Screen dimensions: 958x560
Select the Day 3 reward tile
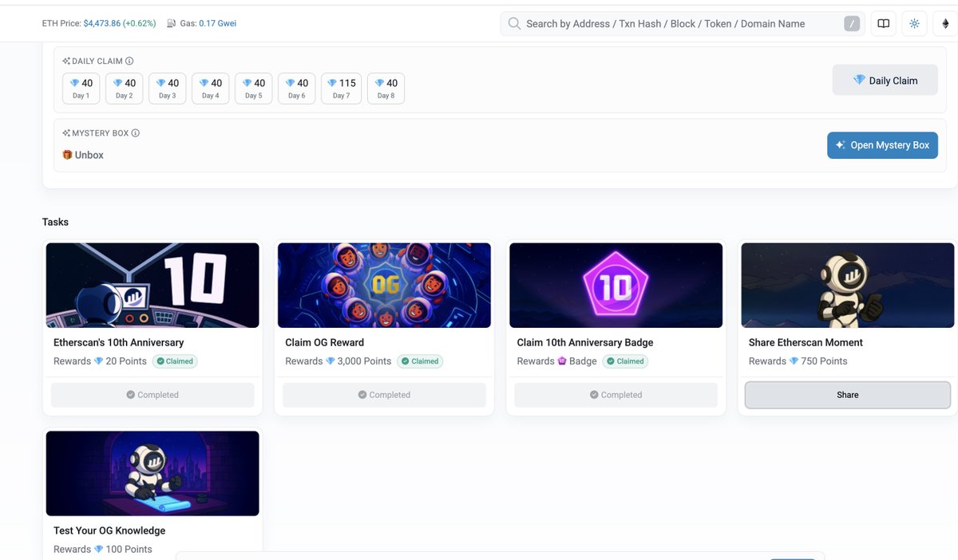coord(168,89)
